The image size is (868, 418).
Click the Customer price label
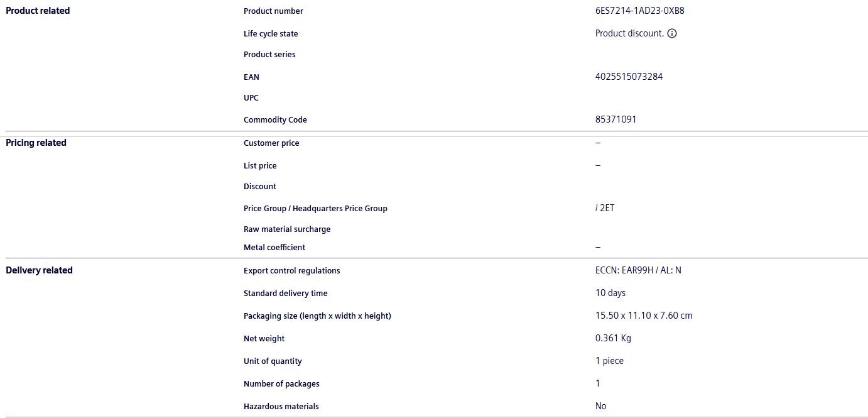tap(271, 143)
